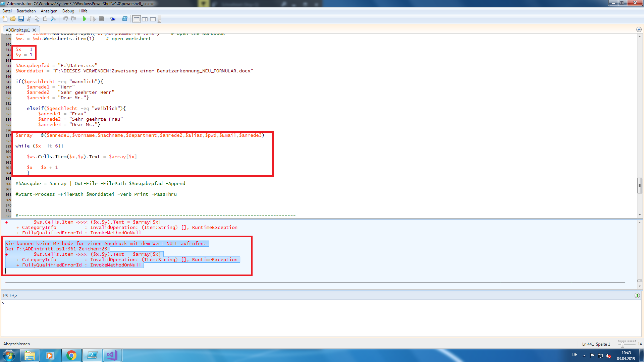Open Google Chrome from the taskbar
Image resolution: width=644 pixels, height=362 pixels.
pos(71,355)
